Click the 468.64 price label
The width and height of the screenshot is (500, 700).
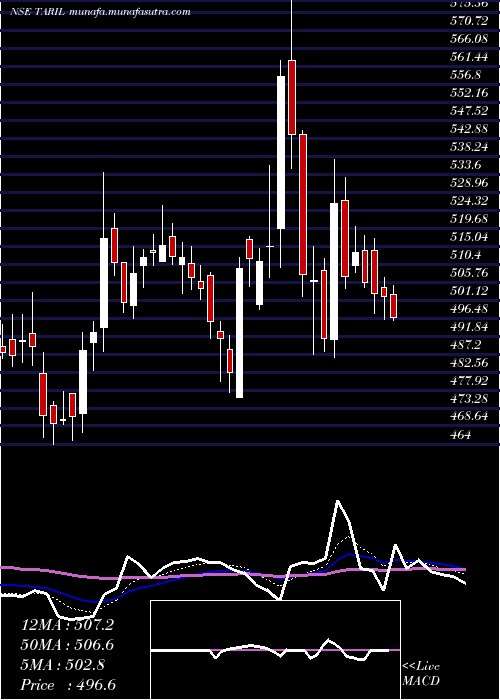[x=468, y=417]
